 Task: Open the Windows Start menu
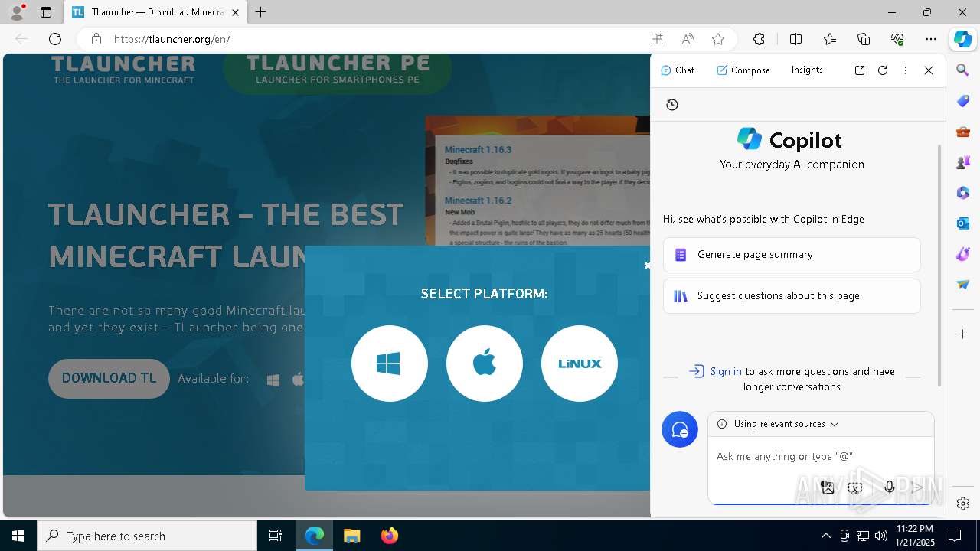click(18, 536)
